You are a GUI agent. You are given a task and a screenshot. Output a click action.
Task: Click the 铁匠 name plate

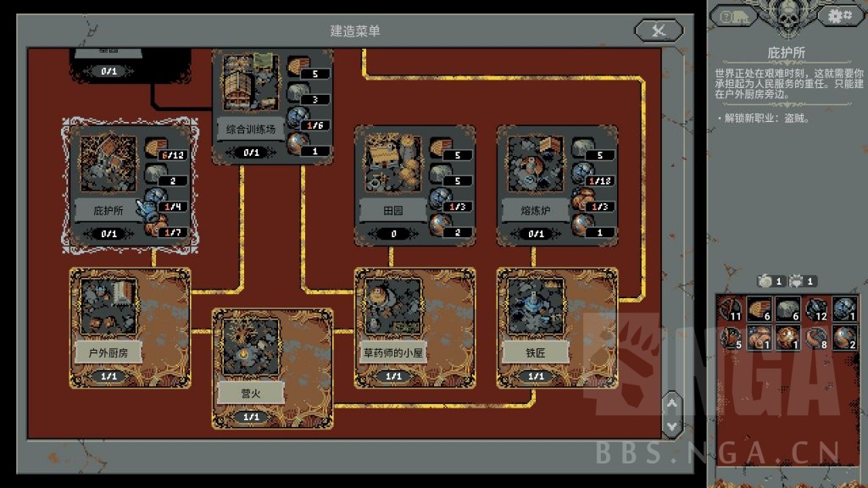coord(536,353)
